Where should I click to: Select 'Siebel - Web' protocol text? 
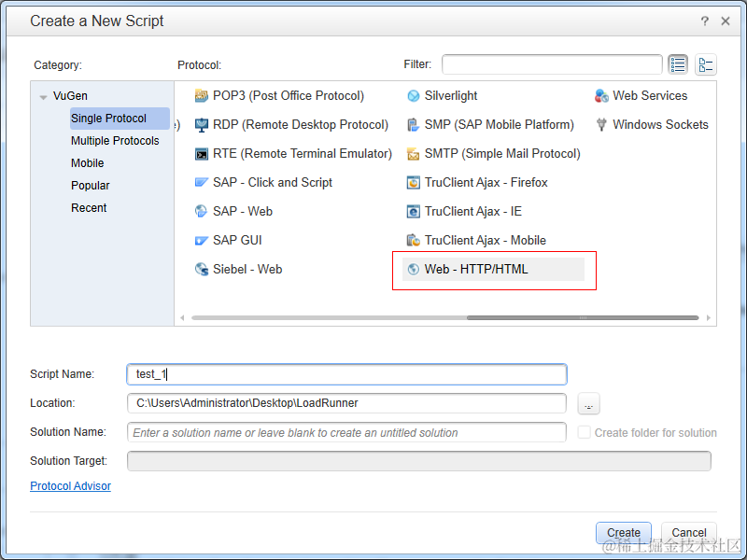point(247,270)
